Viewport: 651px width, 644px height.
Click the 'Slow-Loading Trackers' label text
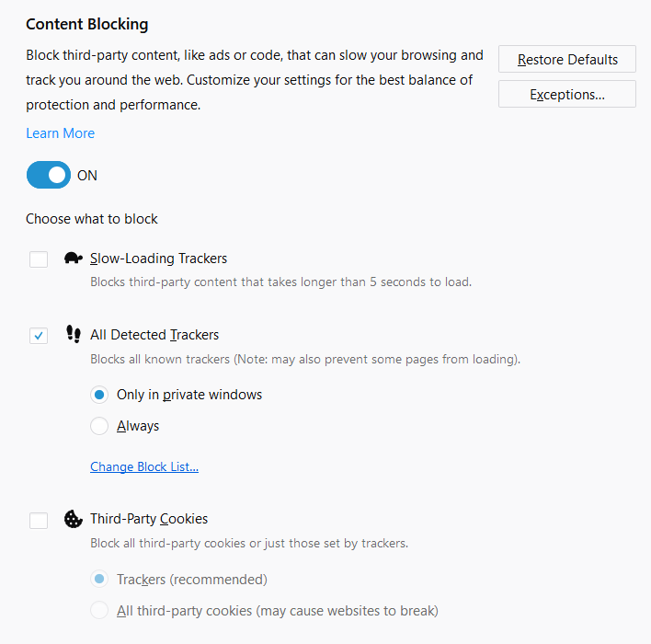(x=158, y=259)
